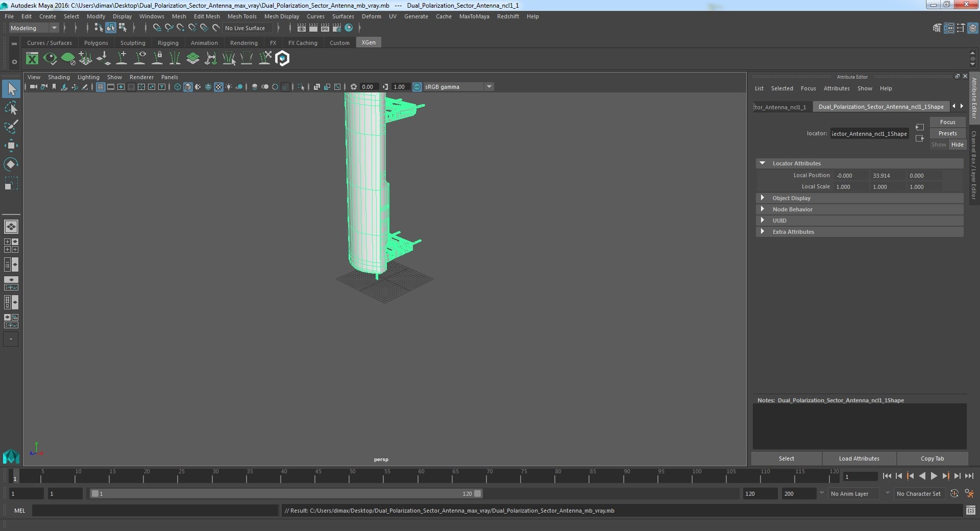Choose the Rotate tool in toolbox
Viewport: 980px width, 531px height.
tap(11, 164)
